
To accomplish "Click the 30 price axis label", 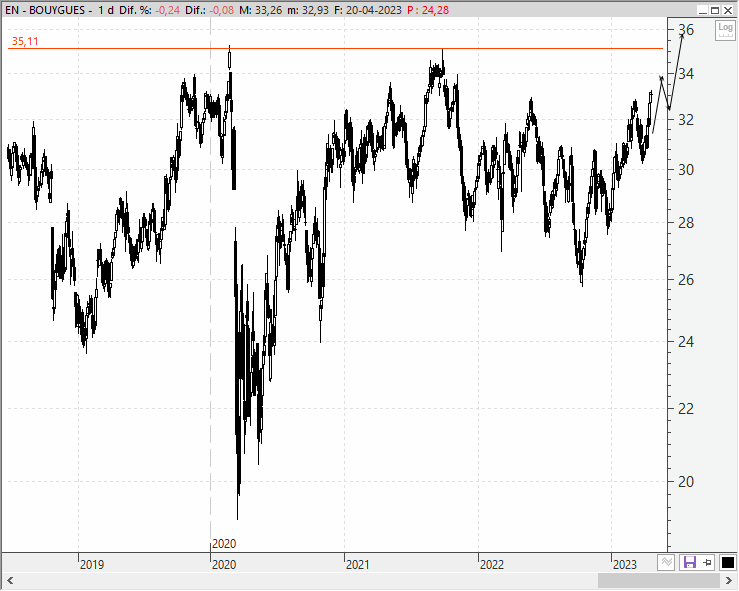I will (x=686, y=170).
